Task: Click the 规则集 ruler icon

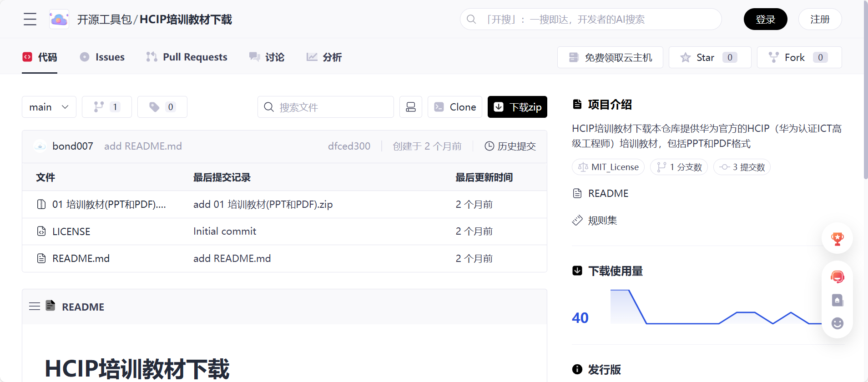Action: (x=577, y=221)
